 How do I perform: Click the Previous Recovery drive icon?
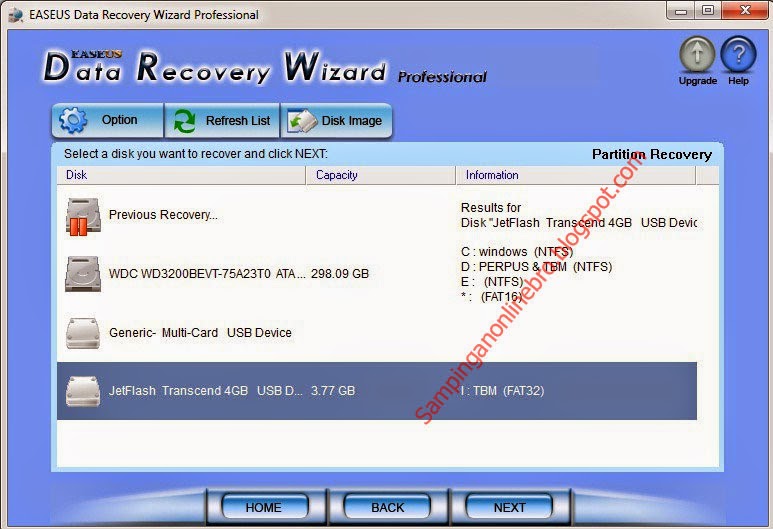point(83,216)
